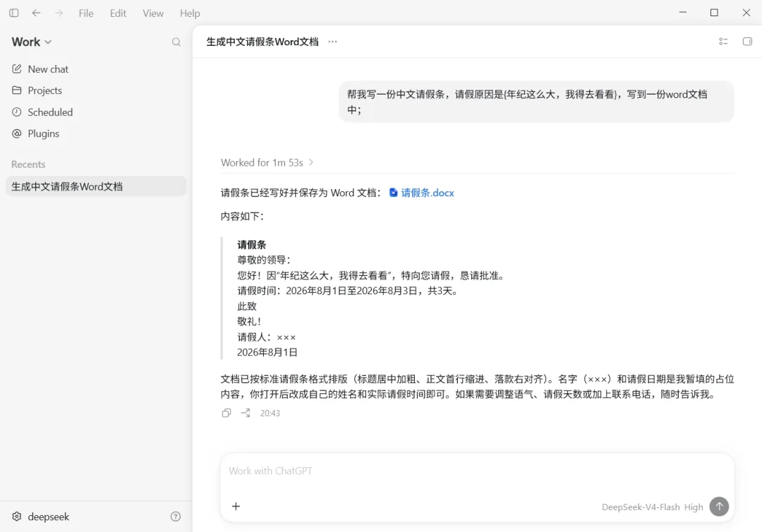Click the 生成中文请假条Word文档 chat title
The height and width of the screenshot is (532, 762).
[x=262, y=42]
